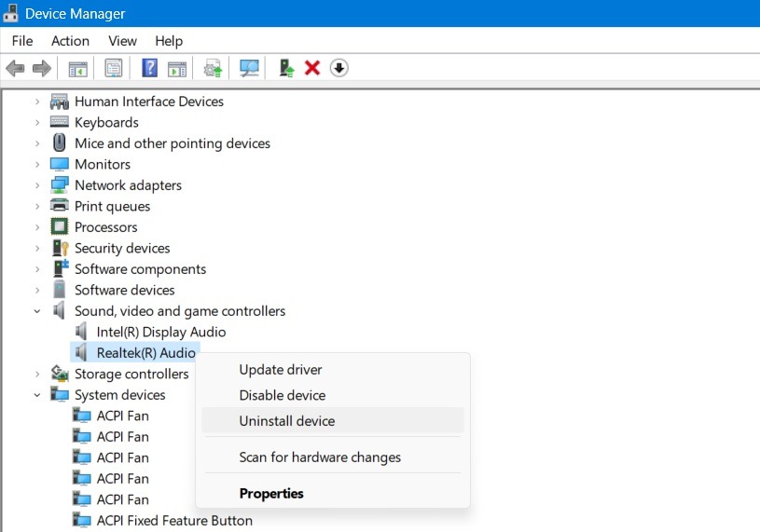Screen dimensions: 760x532
Task: Expand the Storage controllers category
Action: [37, 374]
